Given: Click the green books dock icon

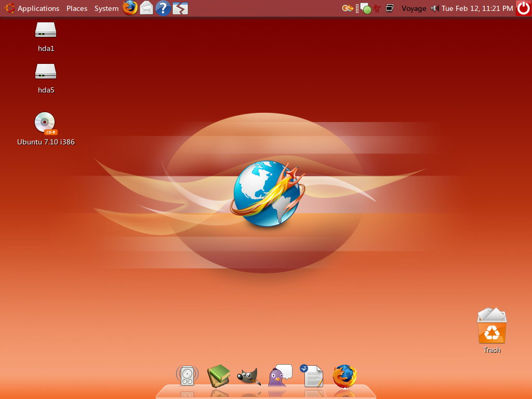Looking at the screenshot, I should coord(219,376).
